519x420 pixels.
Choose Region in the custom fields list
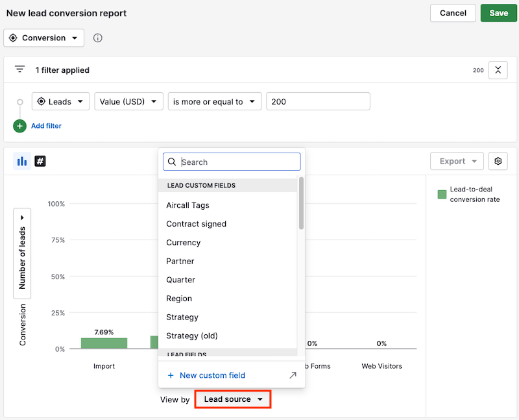coord(179,299)
